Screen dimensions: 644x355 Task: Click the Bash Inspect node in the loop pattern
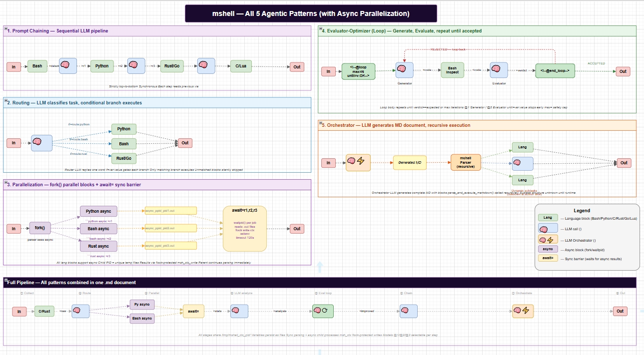pos(452,70)
